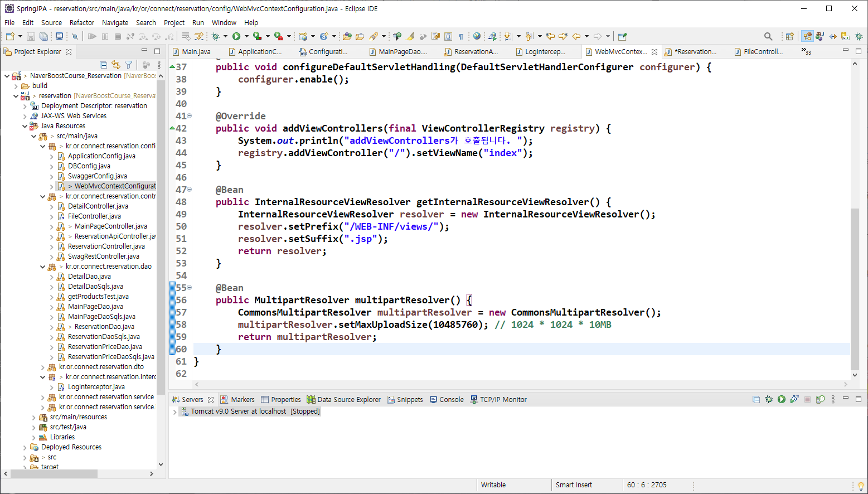Expand the Deployed Resources node
The image size is (868, 494).
pos(25,447)
